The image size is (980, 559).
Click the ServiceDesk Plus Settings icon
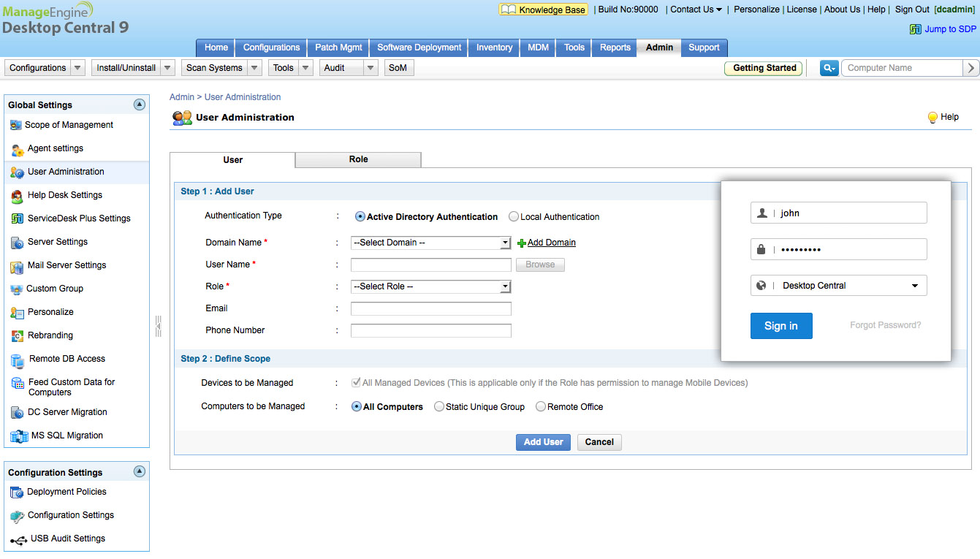click(x=18, y=219)
